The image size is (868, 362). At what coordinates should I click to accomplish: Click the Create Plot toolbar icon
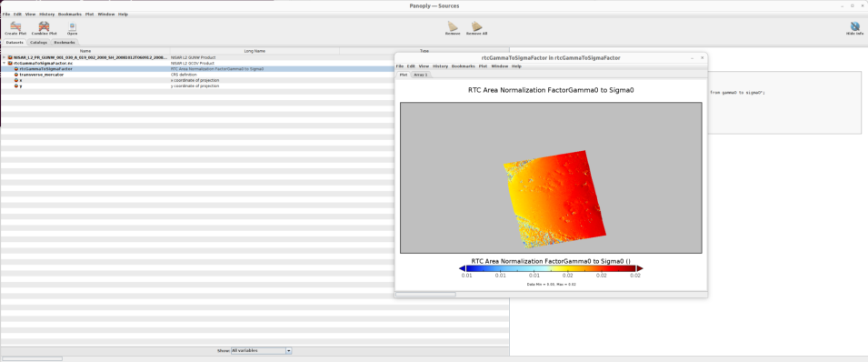15,26
